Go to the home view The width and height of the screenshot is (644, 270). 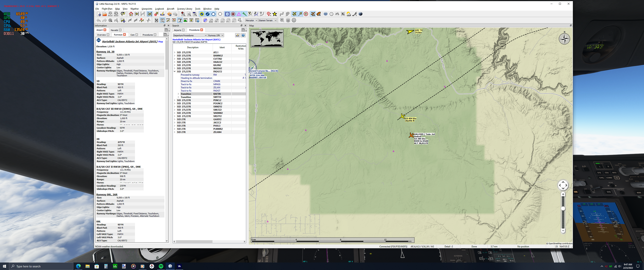click(x=131, y=14)
